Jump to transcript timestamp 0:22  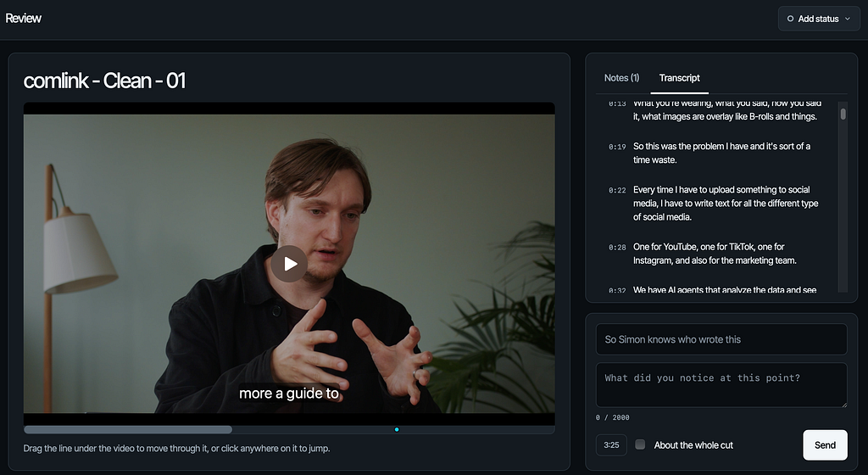617,191
